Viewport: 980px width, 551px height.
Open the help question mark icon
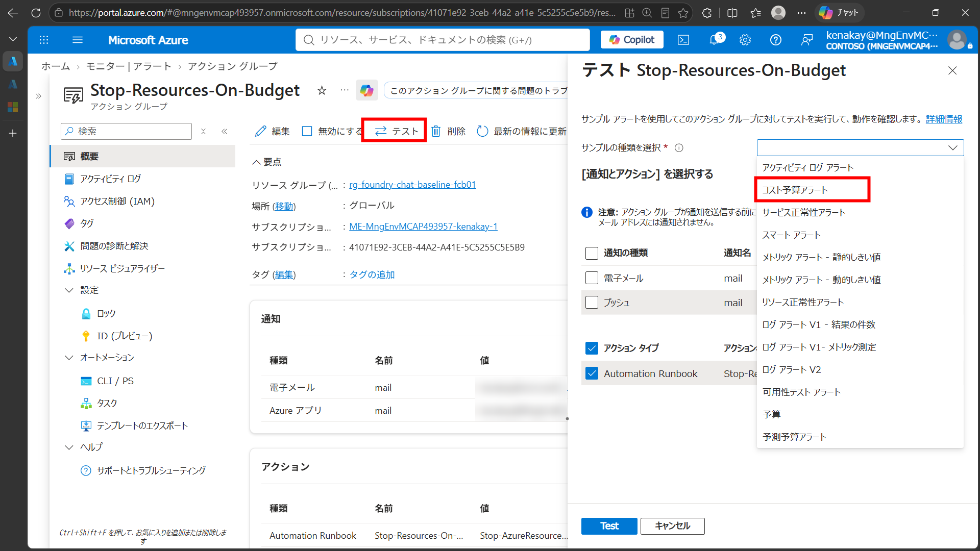(x=776, y=40)
